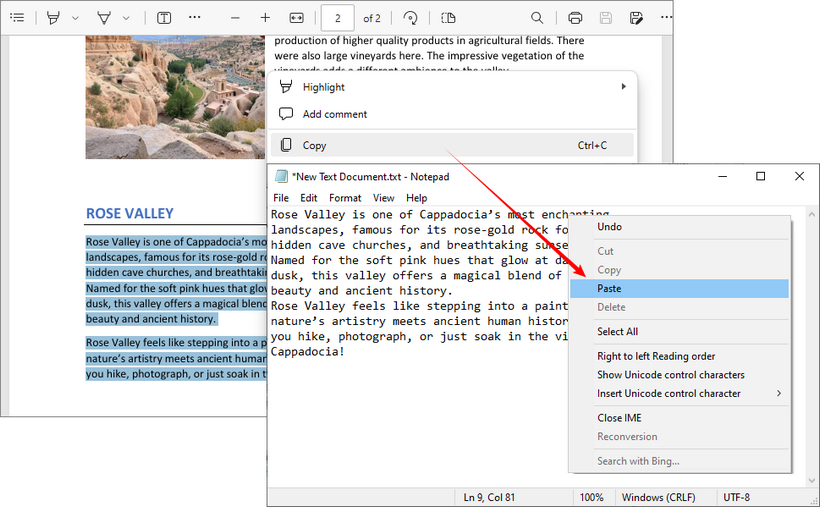Minimize the Notepad window
Viewport: 820px width, 507px height.
point(723,176)
